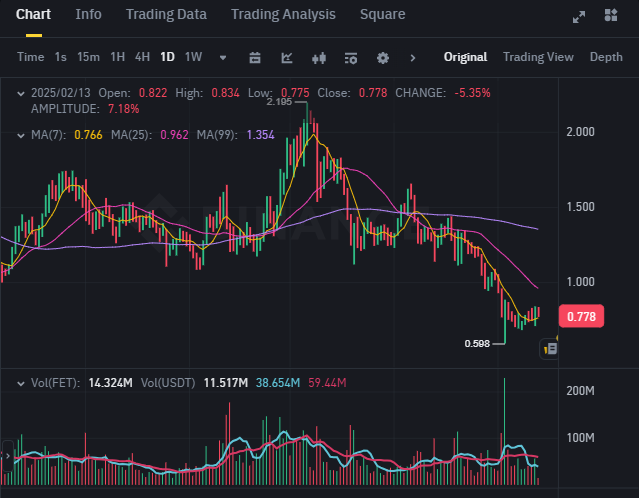Click the red volume MA value 59.44M
Viewport: 639px width, 498px height.
[x=327, y=383]
